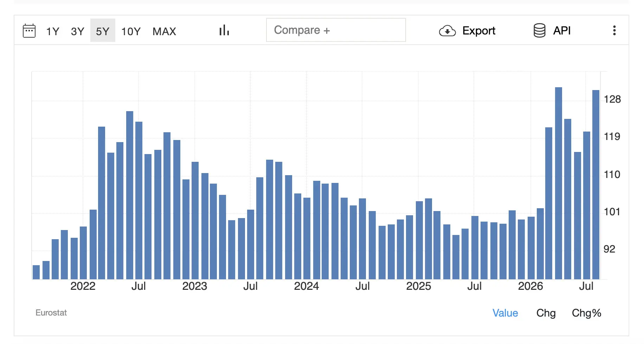Open the Eurostat source link
Screen dimensions: 644x344
(51, 313)
